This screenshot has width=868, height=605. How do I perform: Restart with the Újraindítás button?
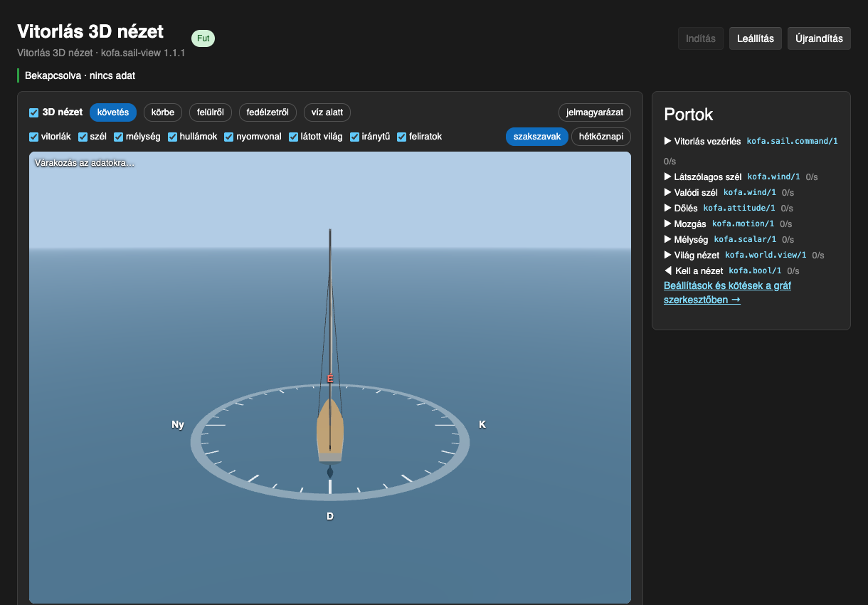click(x=819, y=38)
